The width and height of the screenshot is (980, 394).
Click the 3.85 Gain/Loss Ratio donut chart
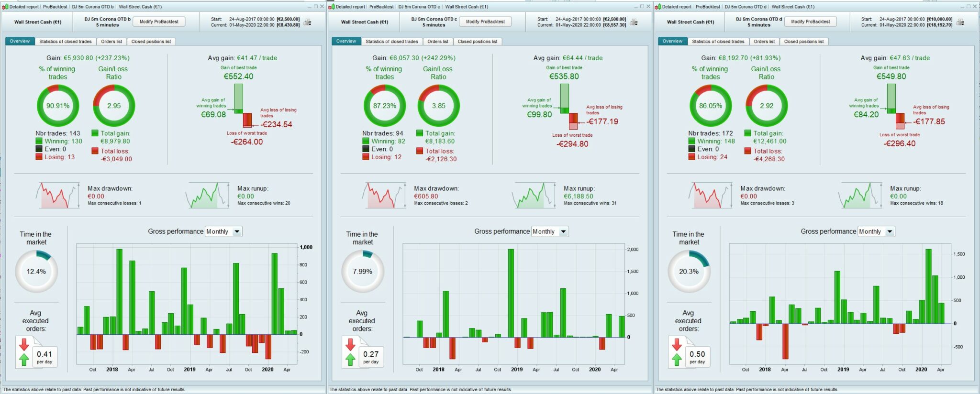tap(438, 106)
